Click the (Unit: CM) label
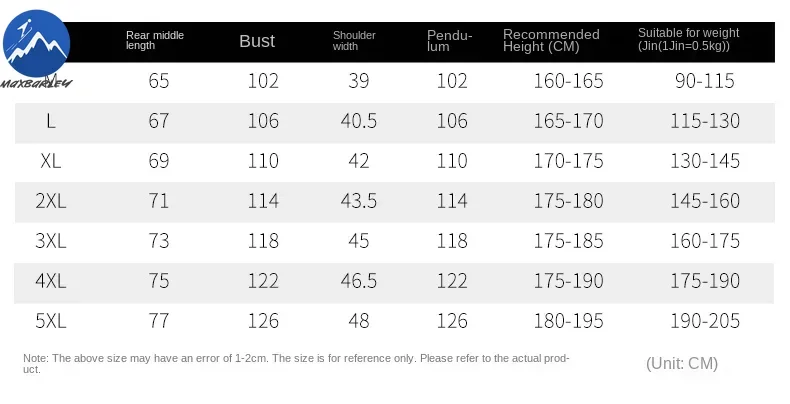Image resolution: width=790 pixels, height=404 pixels. coord(682,363)
